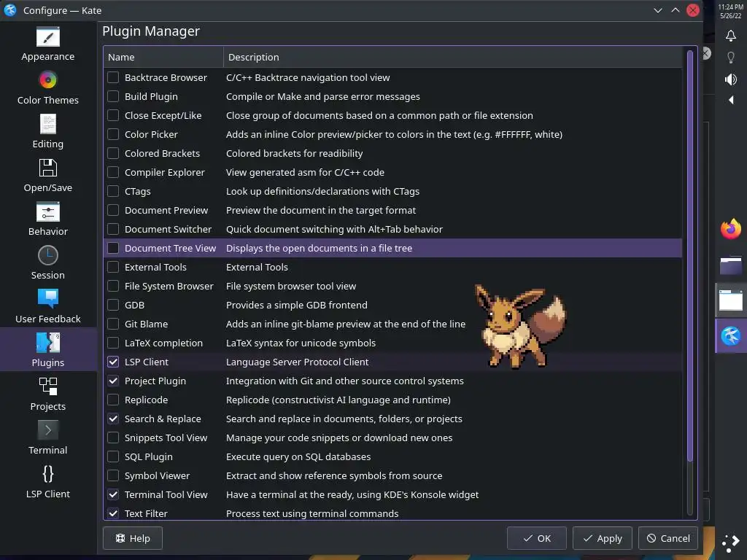Uncheck the Text Filter plugin

113,513
